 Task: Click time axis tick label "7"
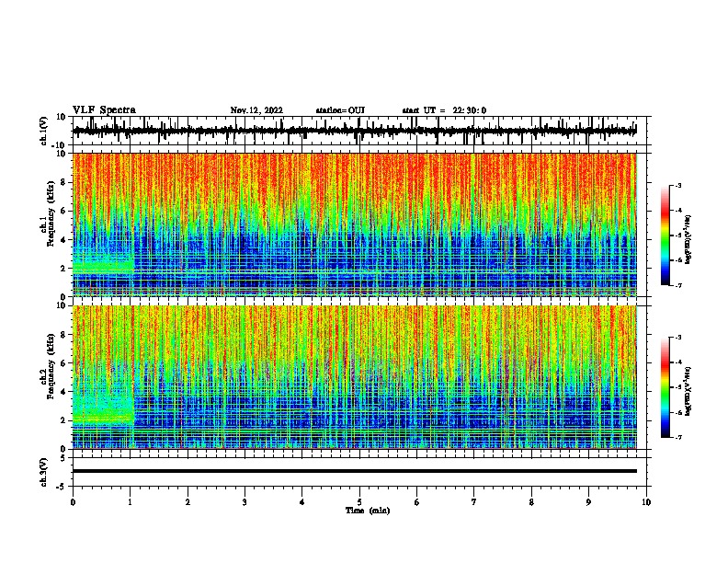point(474,502)
